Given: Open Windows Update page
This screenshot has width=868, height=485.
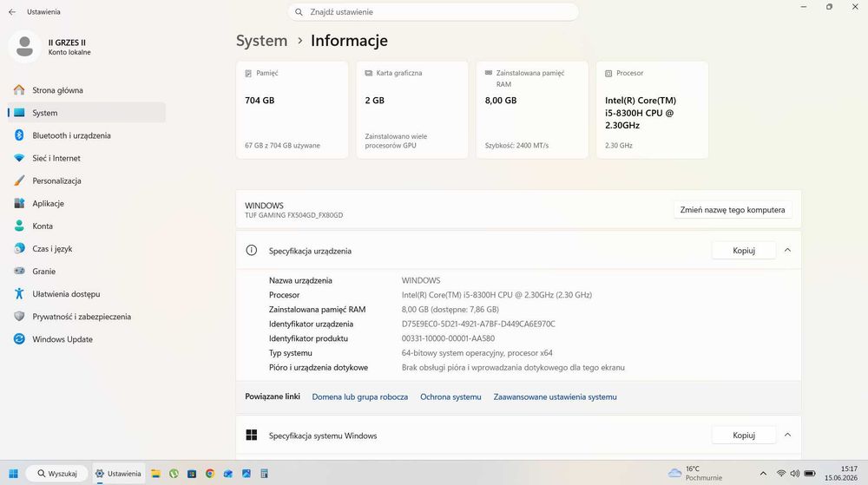Looking at the screenshot, I should click(87, 339).
